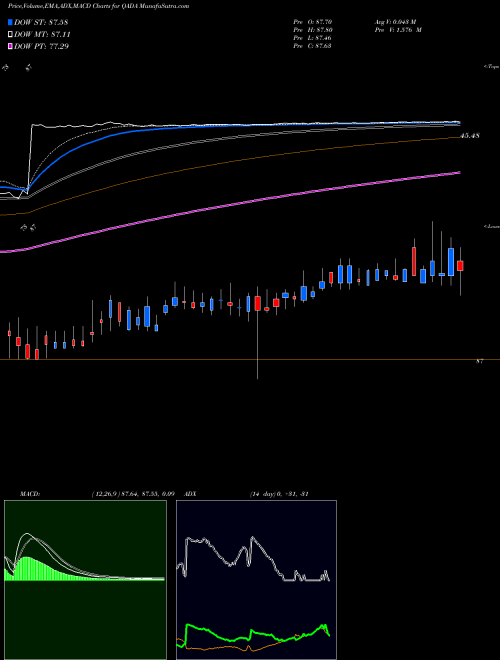Viewport: 500px width, 660px height.
Task: Click the 45.48 label on the brown line
Action: pyautogui.click(x=470, y=136)
